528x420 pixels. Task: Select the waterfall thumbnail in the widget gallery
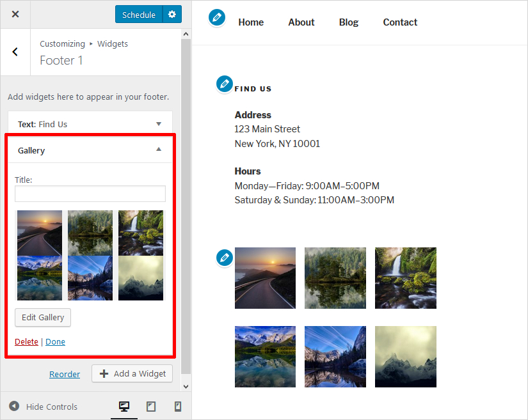click(x=141, y=233)
